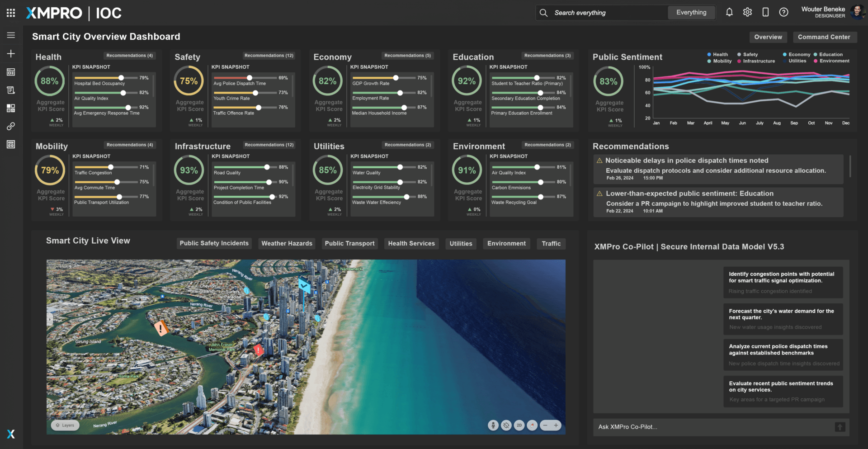The image size is (868, 449).
Task: Click the Ask XMPro Co-Pilot input
Action: [713, 427]
